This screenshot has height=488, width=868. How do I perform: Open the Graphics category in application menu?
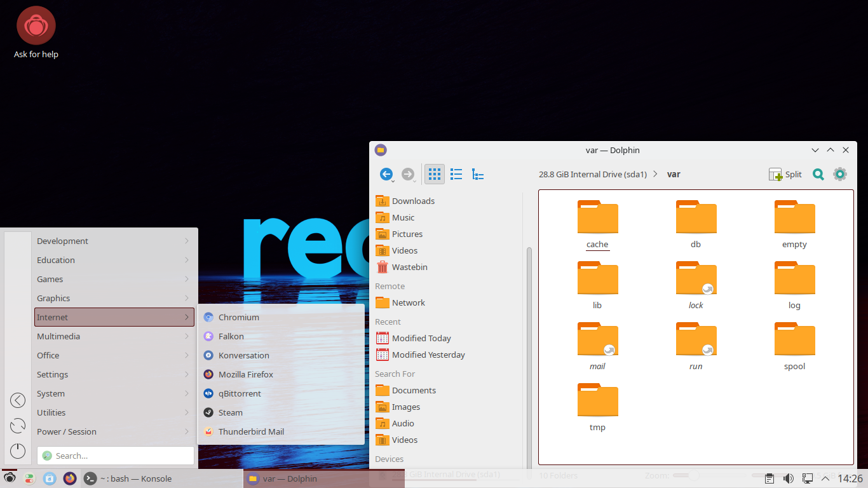(x=114, y=298)
